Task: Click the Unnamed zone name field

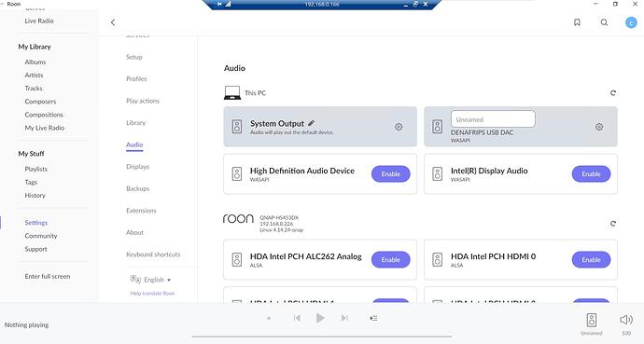Action: [493, 119]
